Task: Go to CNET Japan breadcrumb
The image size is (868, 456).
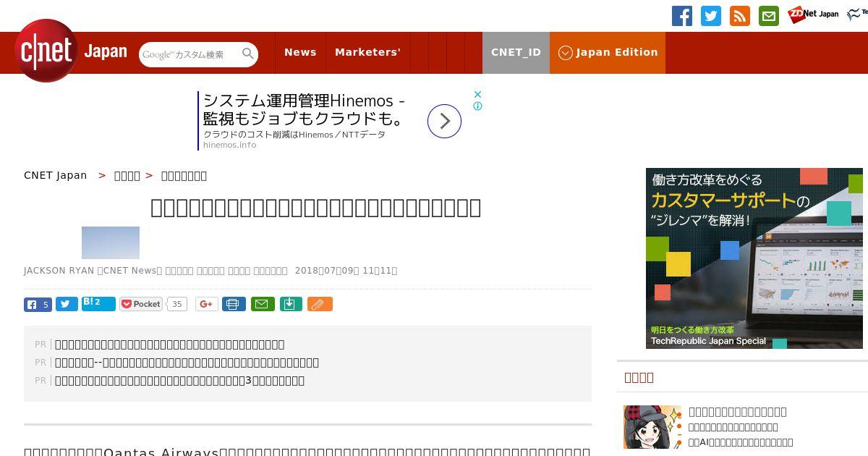Action: click(x=56, y=175)
